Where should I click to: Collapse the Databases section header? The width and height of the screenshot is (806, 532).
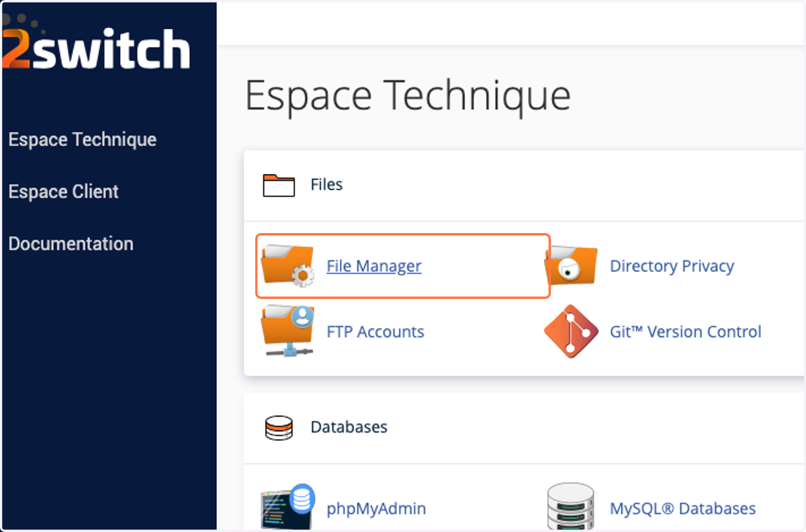pos(524,428)
